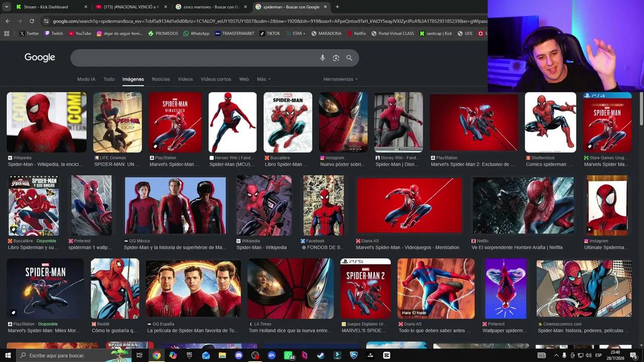This screenshot has height=362, width=644.
Task: Close the spiderman search tab
Action: tap(326, 7)
